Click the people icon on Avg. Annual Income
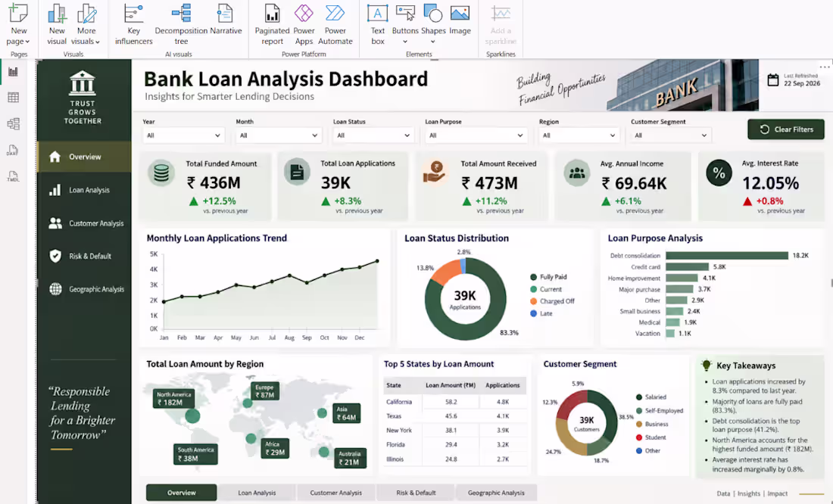The image size is (833, 504). coord(577,173)
